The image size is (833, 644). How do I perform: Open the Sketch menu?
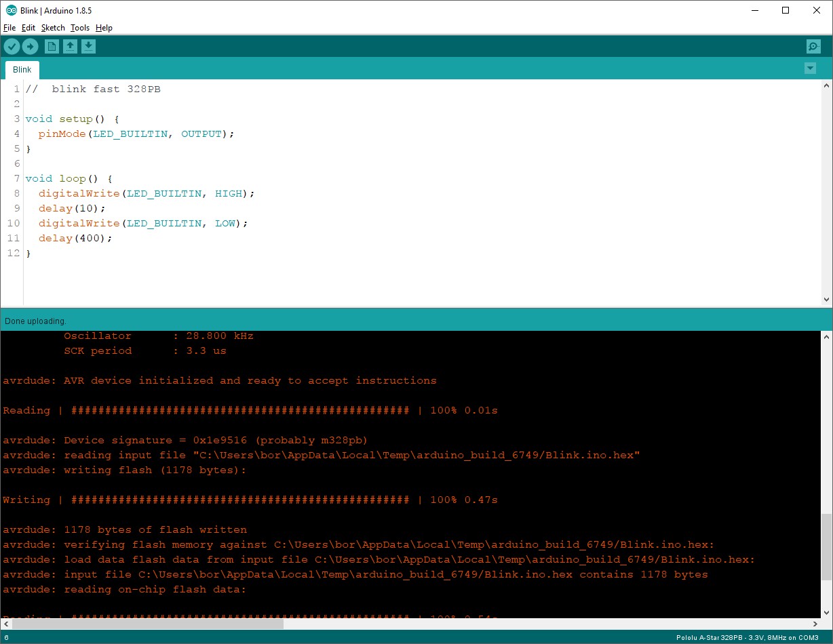pos(53,28)
